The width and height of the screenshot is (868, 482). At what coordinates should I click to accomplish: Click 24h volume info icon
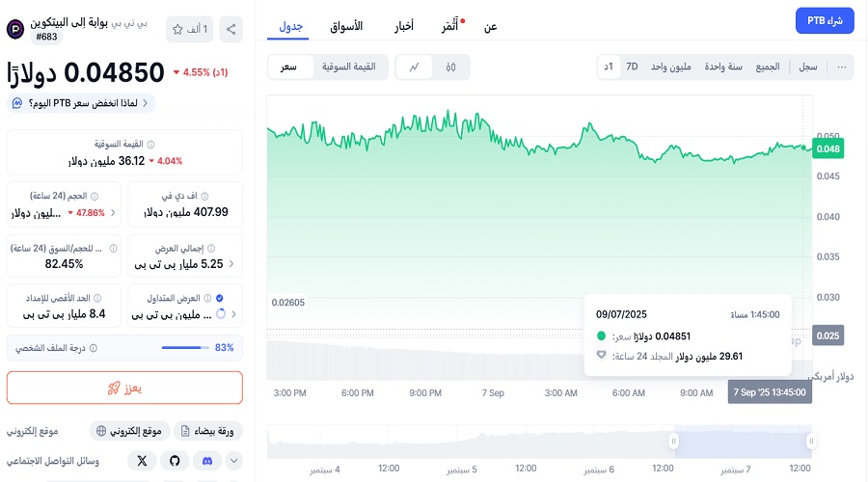(95, 196)
